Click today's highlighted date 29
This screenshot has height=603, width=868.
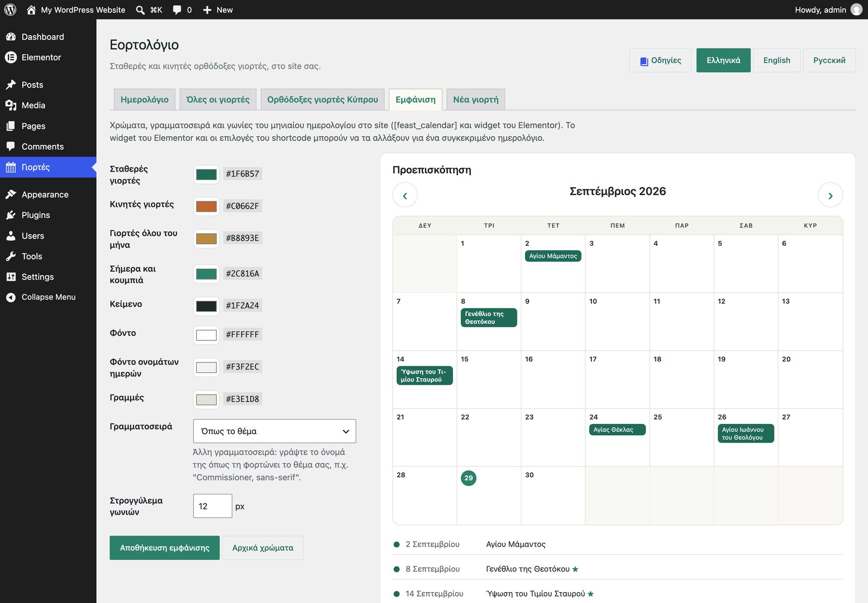click(x=468, y=478)
